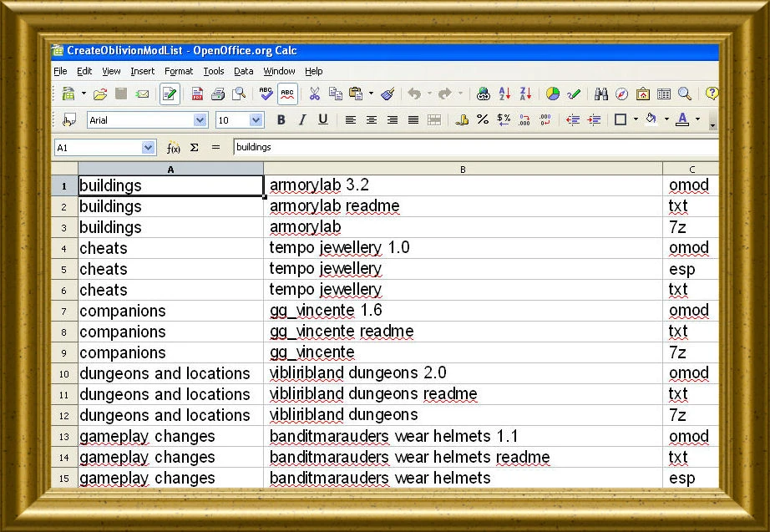Create a new document with the New icon
The image size is (770, 532).
point(68,94)
